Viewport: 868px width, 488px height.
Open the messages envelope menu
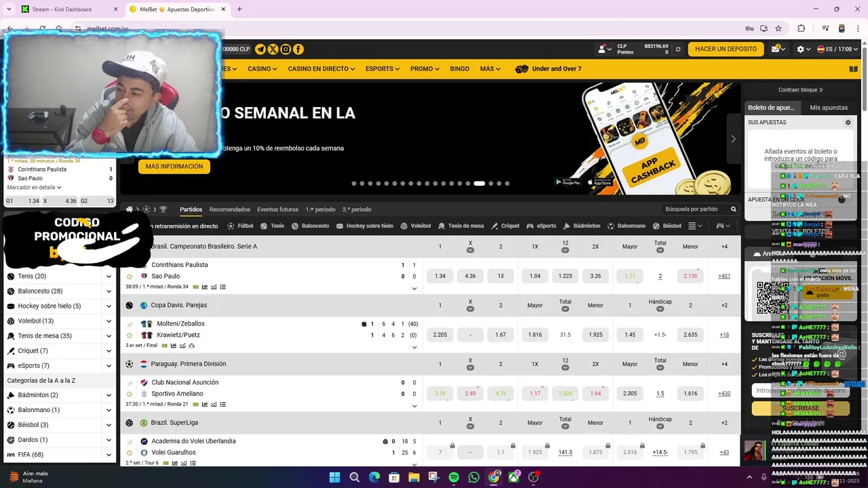(x=776, y=49)
